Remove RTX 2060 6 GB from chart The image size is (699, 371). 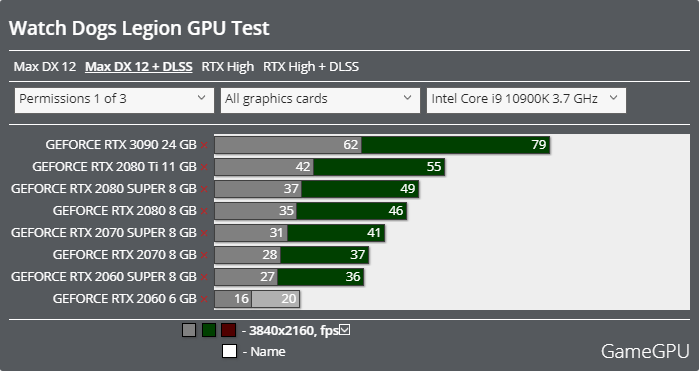pos(204,299)
